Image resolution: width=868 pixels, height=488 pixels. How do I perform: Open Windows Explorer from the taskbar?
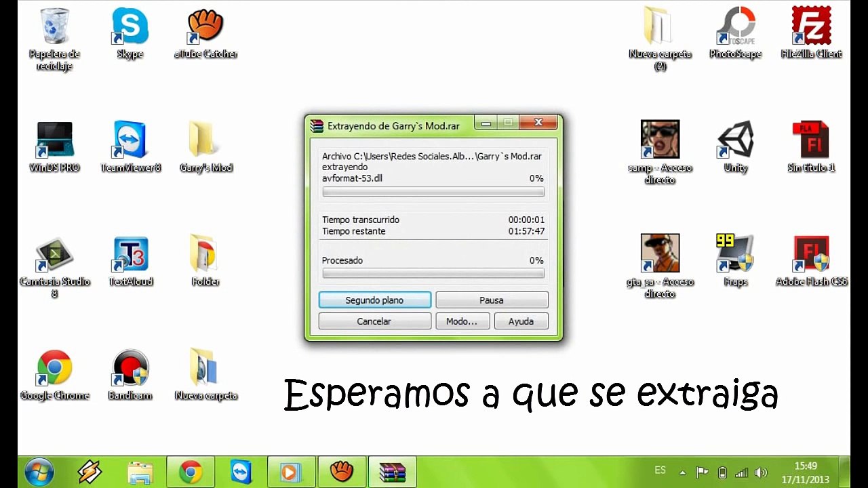coord(140,472)
